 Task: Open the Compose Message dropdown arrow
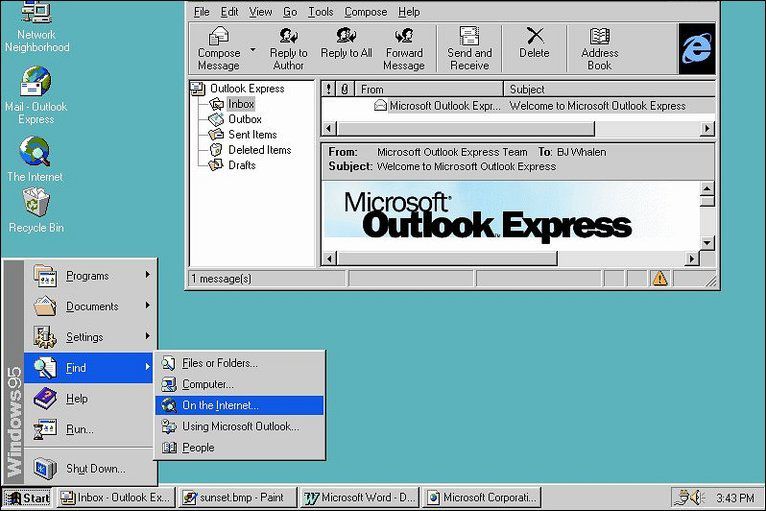(x=253, y=49)
